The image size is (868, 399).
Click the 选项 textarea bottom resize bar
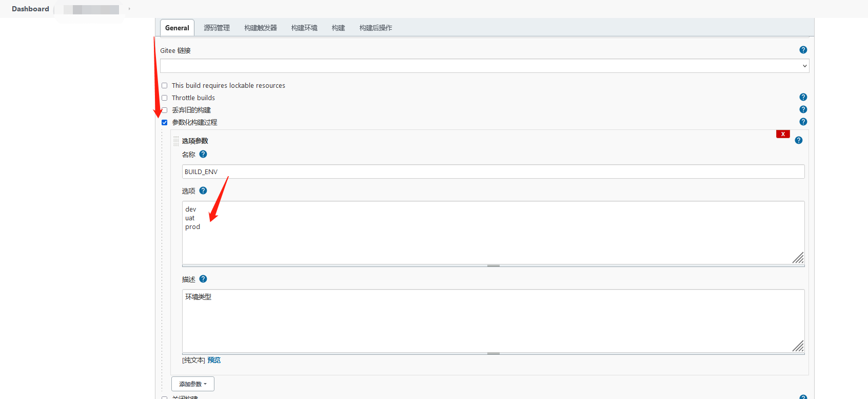tap(494, 265)
